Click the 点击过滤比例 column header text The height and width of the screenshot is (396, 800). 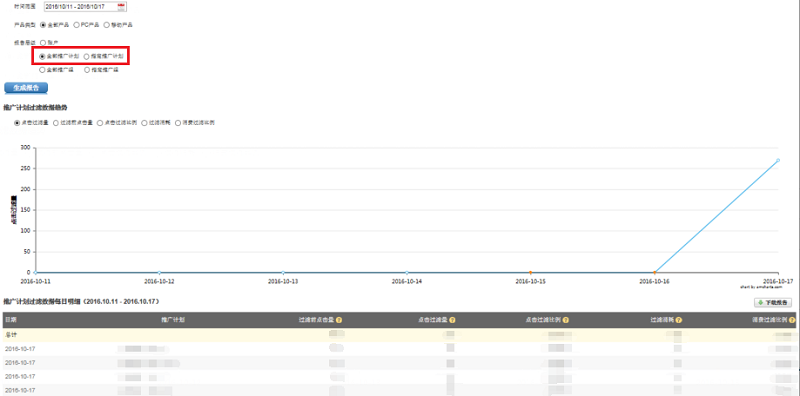543,320
